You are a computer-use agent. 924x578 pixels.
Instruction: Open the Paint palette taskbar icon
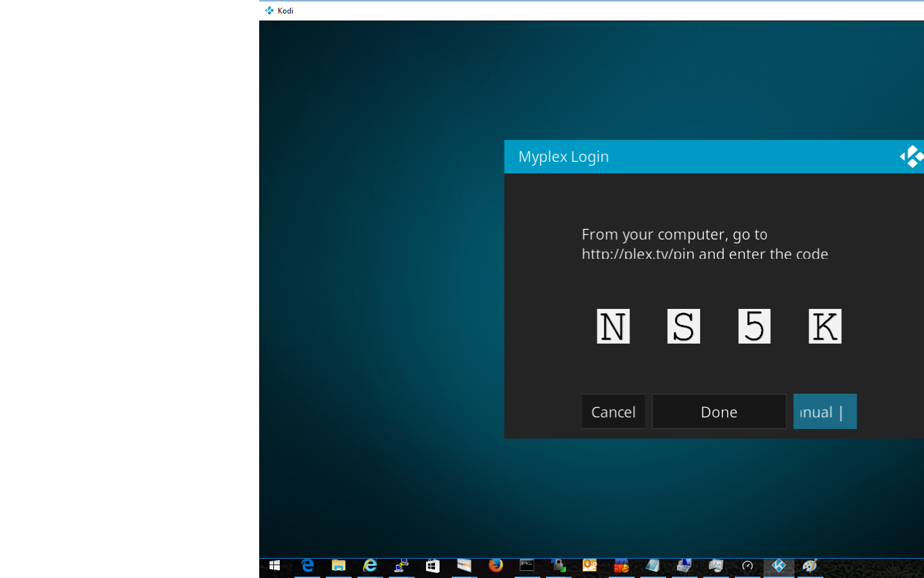(x=810, y=566)
